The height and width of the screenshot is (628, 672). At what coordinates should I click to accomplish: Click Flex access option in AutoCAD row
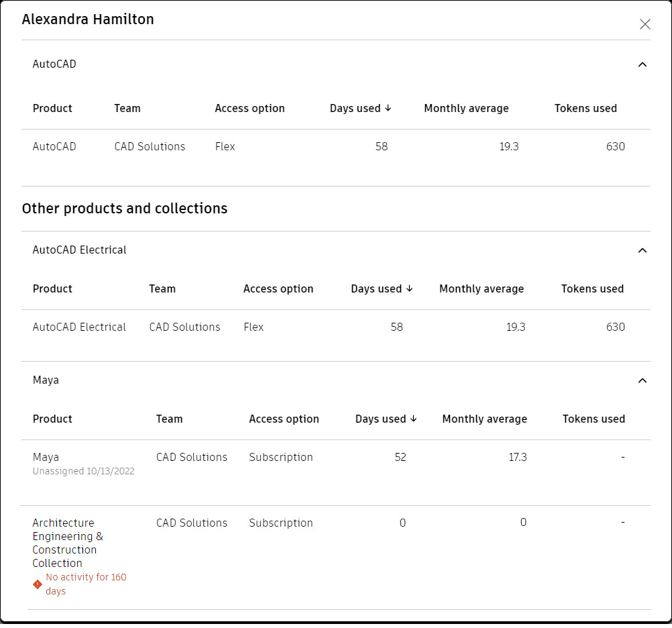click(x=225, y=147)
